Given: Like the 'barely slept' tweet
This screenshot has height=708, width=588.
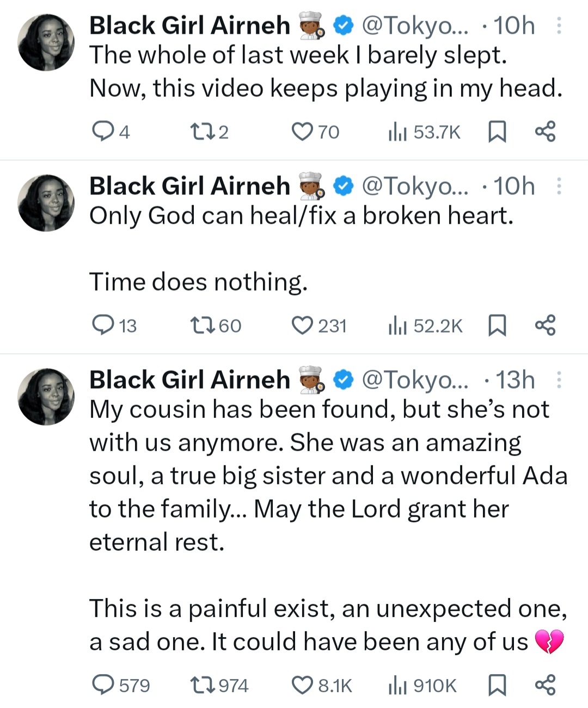Looking at the screenshot, I should (301, 132).
